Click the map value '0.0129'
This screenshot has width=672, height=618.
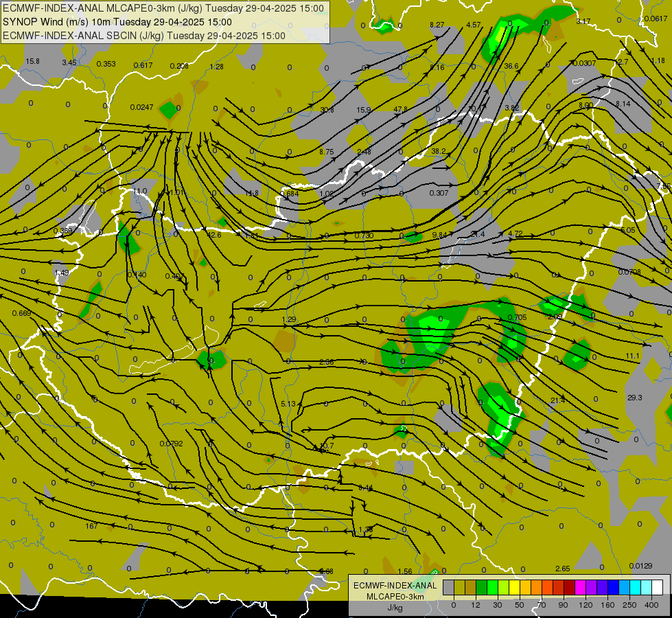(x=640, y=566)
